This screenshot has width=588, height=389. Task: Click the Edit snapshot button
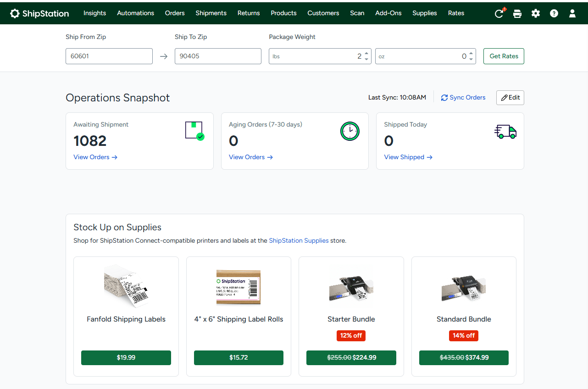[510, 98]
